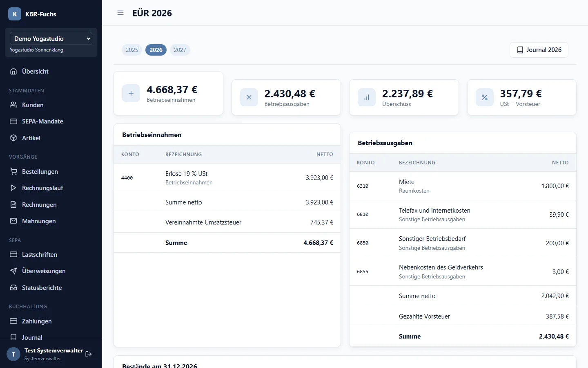Click the X icon on Betriebsausgaben card
Screen dimensions: 588x368
(x=249, y=97)
